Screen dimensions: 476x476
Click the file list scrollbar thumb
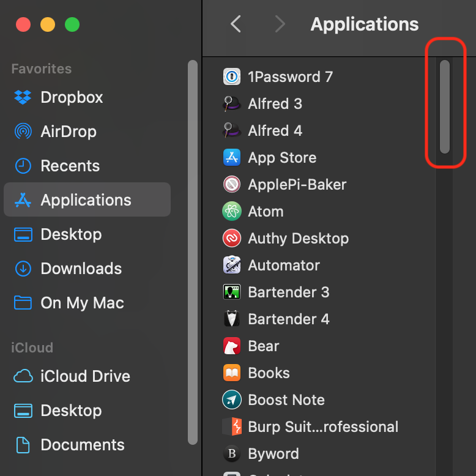click(445, 106)
